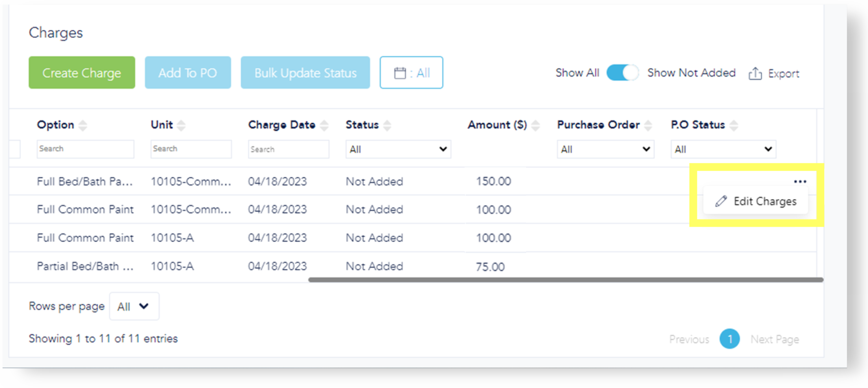Sort by Option column arrows
This screenshot has width=868, height=388.
coord(83,125)
